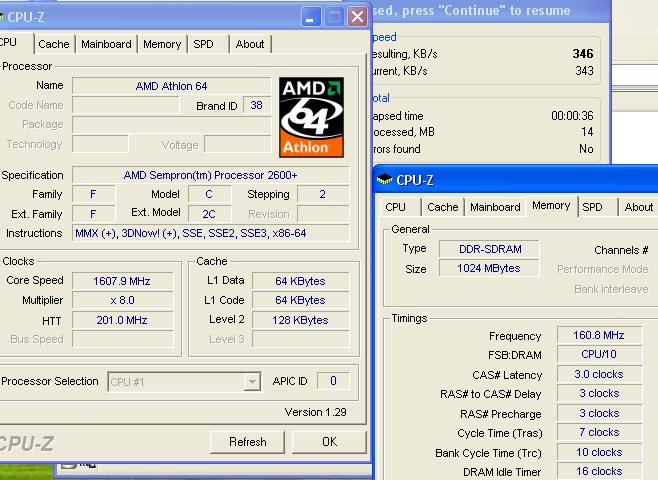Click the memory Size value 1024 MBytes
The image size is (658, 480).
pos(489,269)
